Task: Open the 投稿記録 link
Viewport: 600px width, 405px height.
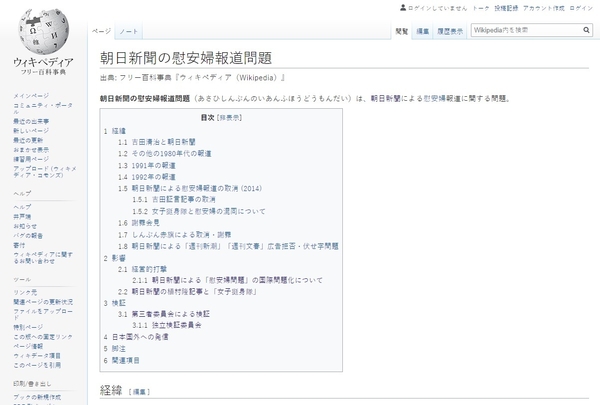Action: click(x=506, y=8)
